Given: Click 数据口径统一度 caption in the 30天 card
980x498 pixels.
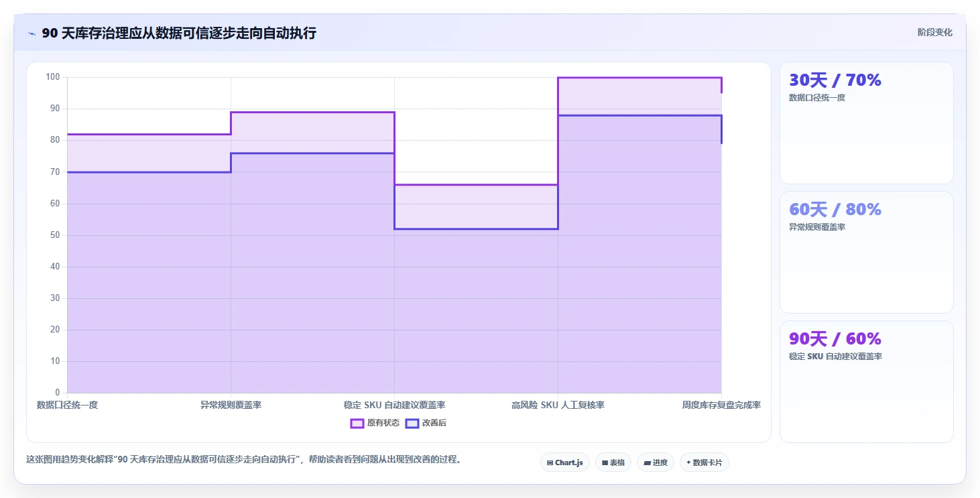Looking at the screenshot, I should coord(817,98).
